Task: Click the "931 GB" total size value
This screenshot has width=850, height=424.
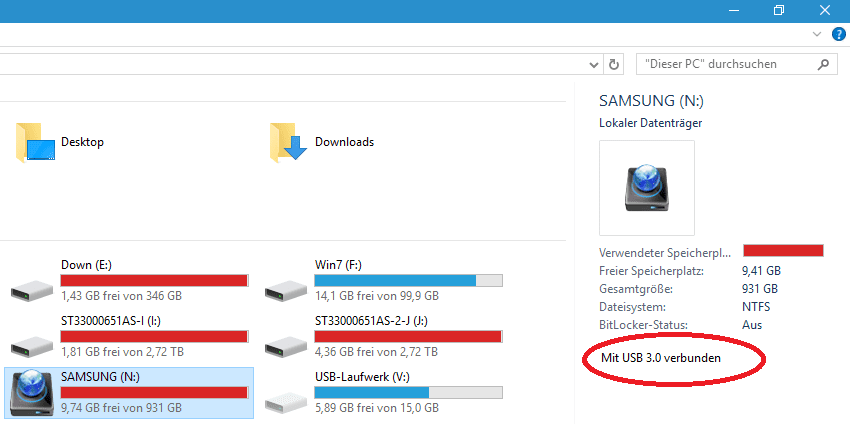Action: [760, 289]
